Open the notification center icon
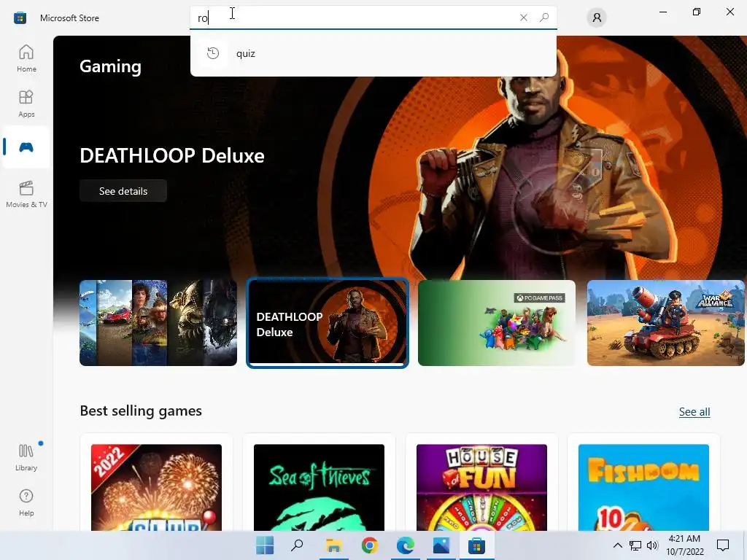 click(x=723, y=545)
